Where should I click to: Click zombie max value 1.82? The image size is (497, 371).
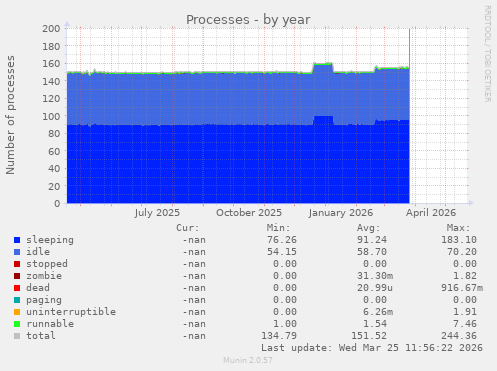click(465, 276)
